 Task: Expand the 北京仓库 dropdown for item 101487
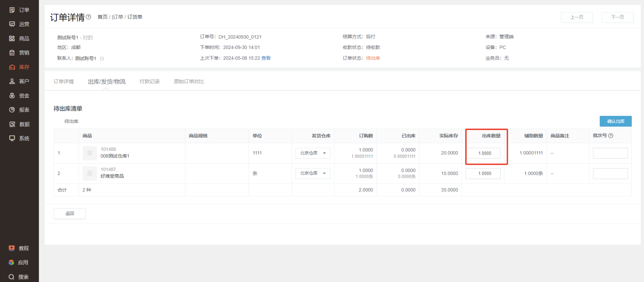tap(313, 173)
